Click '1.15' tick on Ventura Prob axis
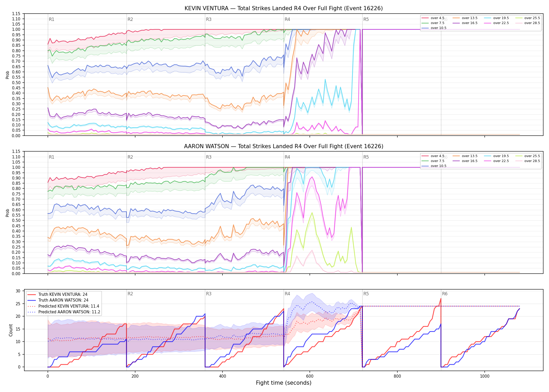 [x=16, y=14]
